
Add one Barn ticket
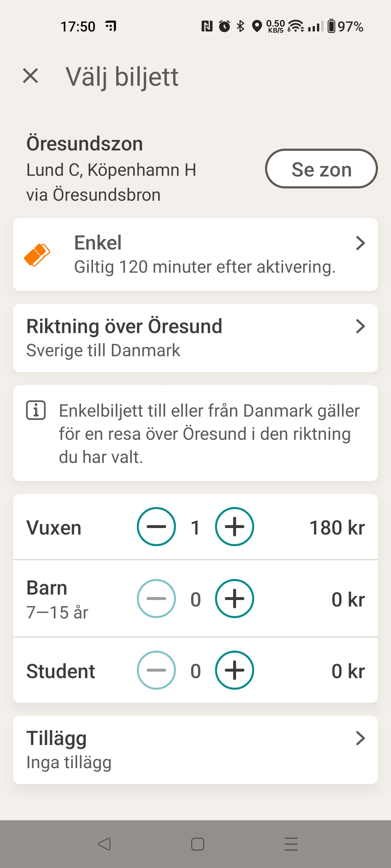pos(235,599)
